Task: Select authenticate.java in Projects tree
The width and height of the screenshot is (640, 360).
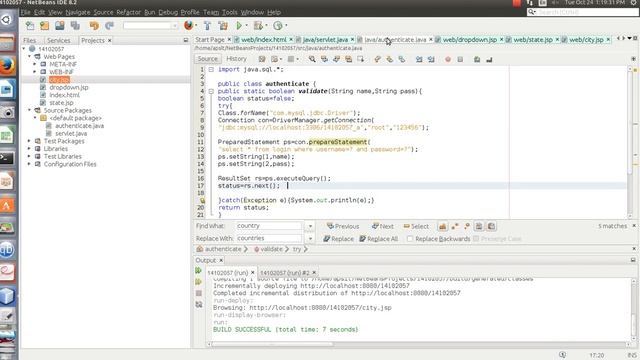Action: click(x=79, y=126)
